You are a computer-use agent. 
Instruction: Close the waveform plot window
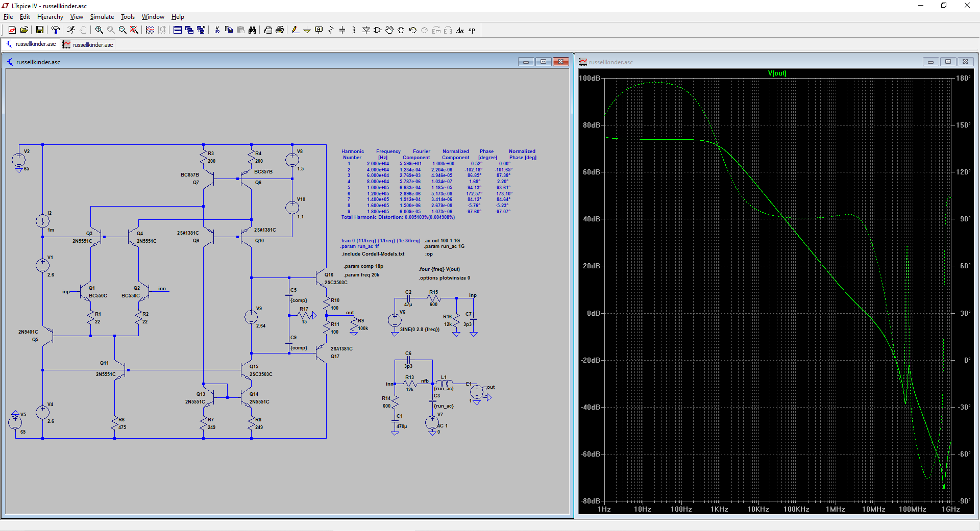click(x=965, y=62)
